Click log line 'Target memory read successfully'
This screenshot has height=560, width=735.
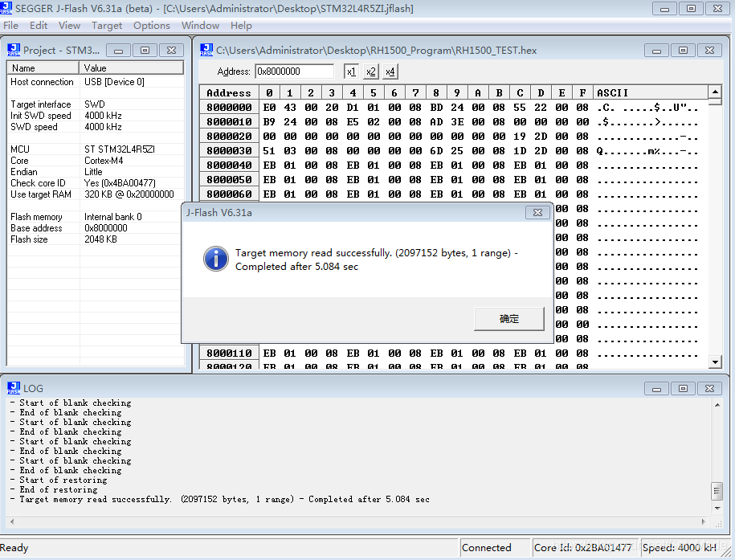(x=220, y=499)
